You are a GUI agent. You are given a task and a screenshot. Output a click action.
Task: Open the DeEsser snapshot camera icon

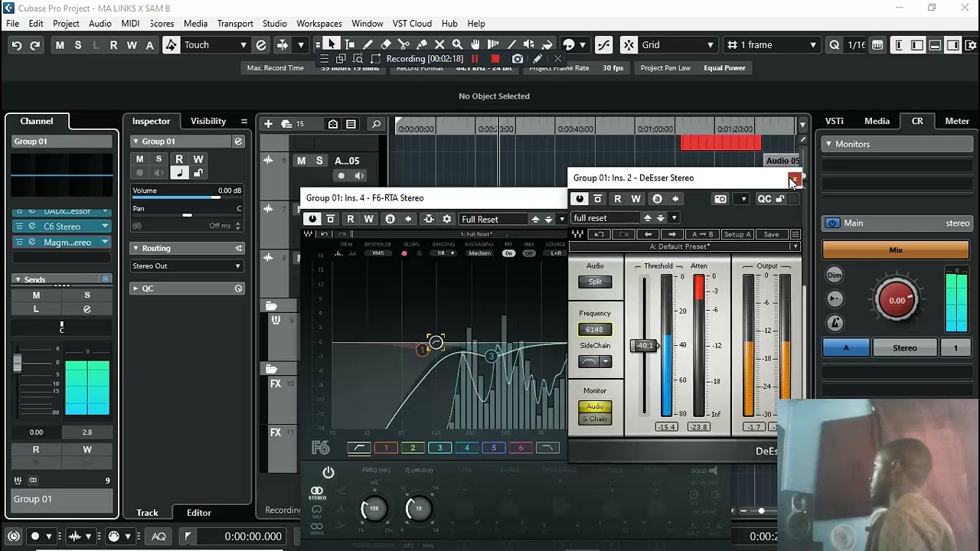pyautogui.click(x=720, y=199)
